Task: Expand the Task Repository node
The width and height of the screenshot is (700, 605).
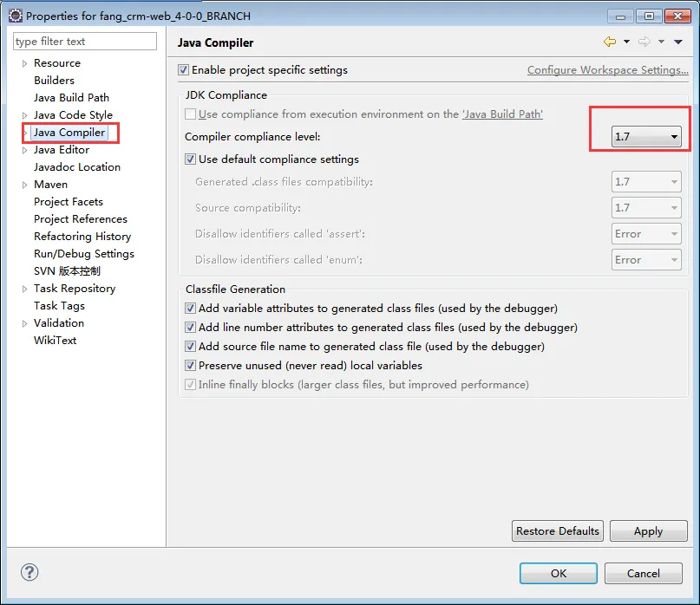Action: pos(24,289)
